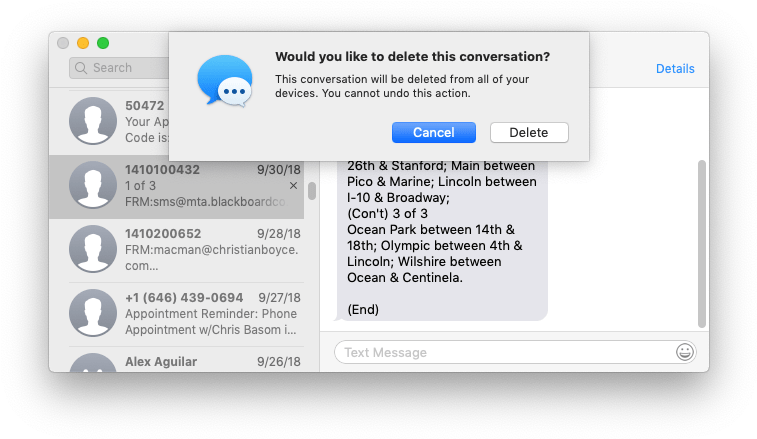Click the X on the 1410100432 conversation

293,185
